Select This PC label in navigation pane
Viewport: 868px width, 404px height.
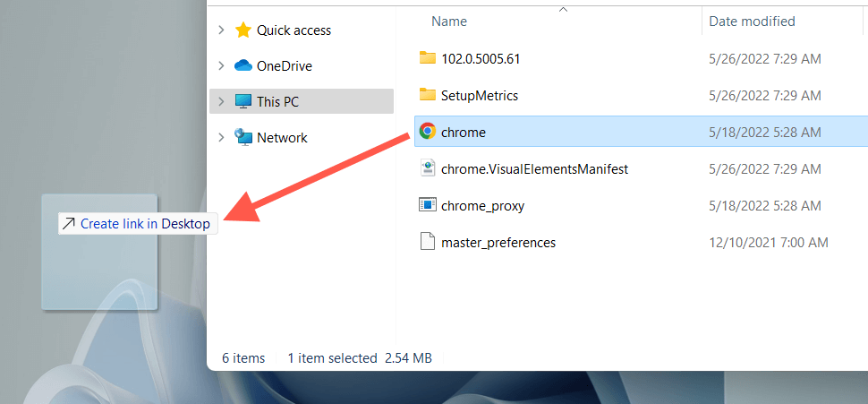277,102
